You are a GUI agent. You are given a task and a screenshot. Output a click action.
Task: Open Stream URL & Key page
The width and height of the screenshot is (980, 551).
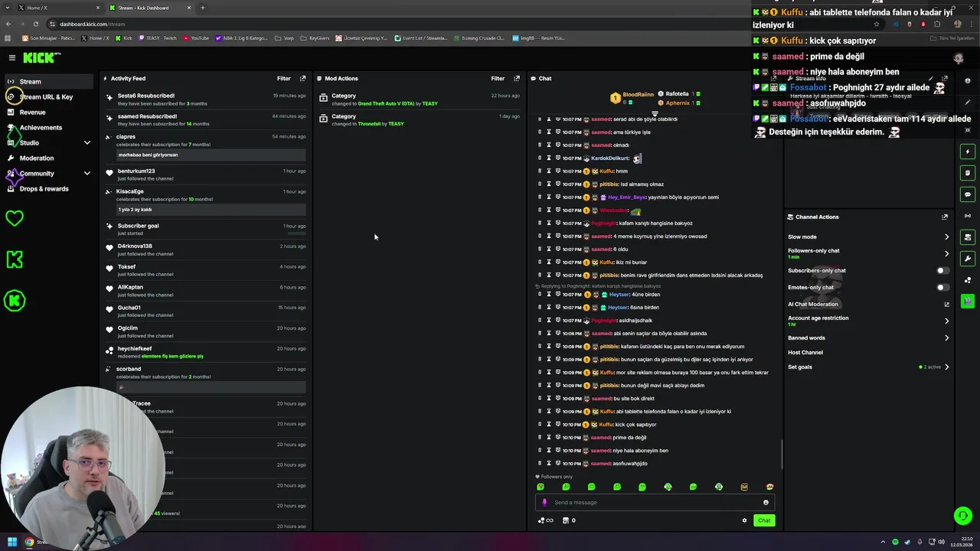click(46, 96)
